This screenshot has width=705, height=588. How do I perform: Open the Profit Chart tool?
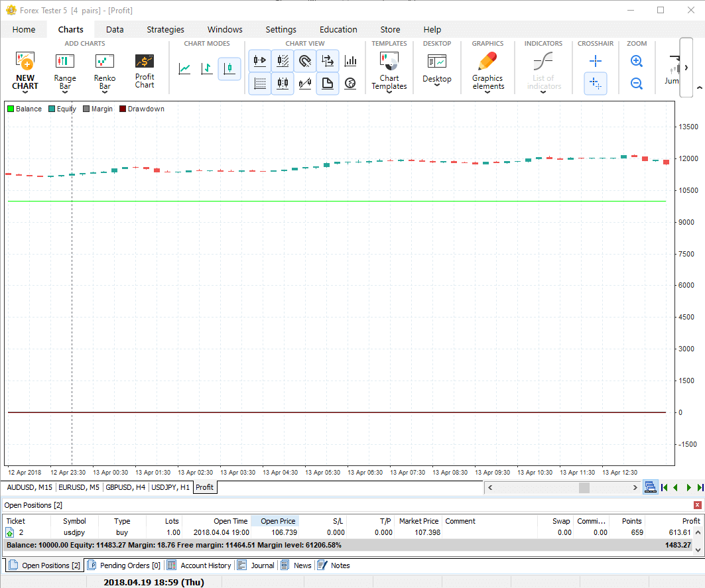tap(144, 70)
